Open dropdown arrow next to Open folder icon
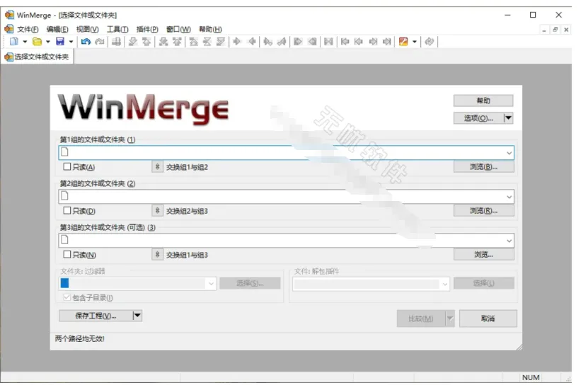 tap(48, 42)
